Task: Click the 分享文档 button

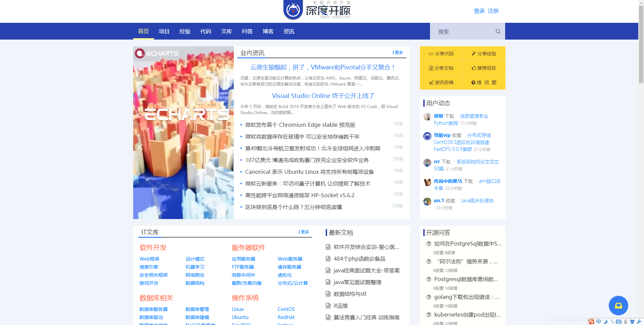Action: click(x=441, y=68)
